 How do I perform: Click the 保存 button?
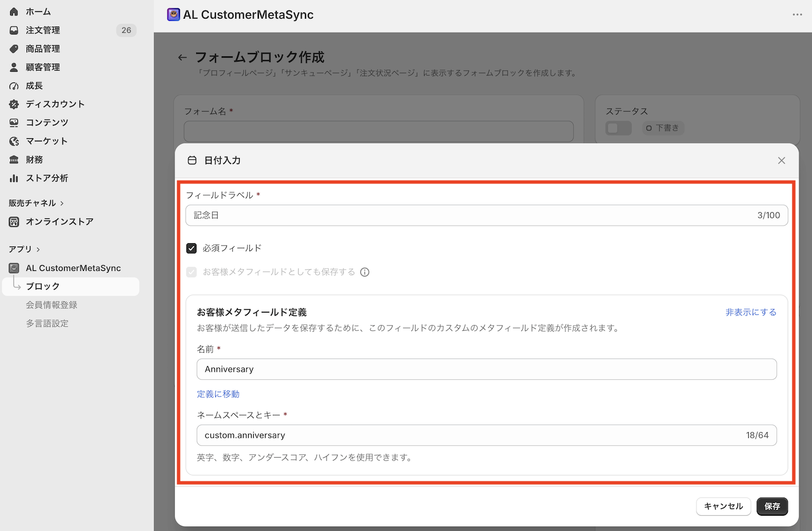pyautogui.click(x=772, y=506)
